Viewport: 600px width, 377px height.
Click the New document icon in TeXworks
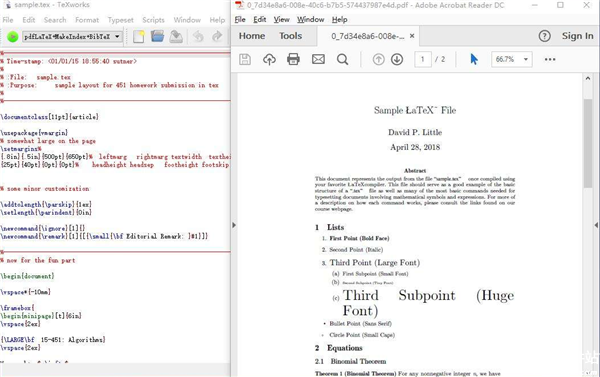pos(139,37)
